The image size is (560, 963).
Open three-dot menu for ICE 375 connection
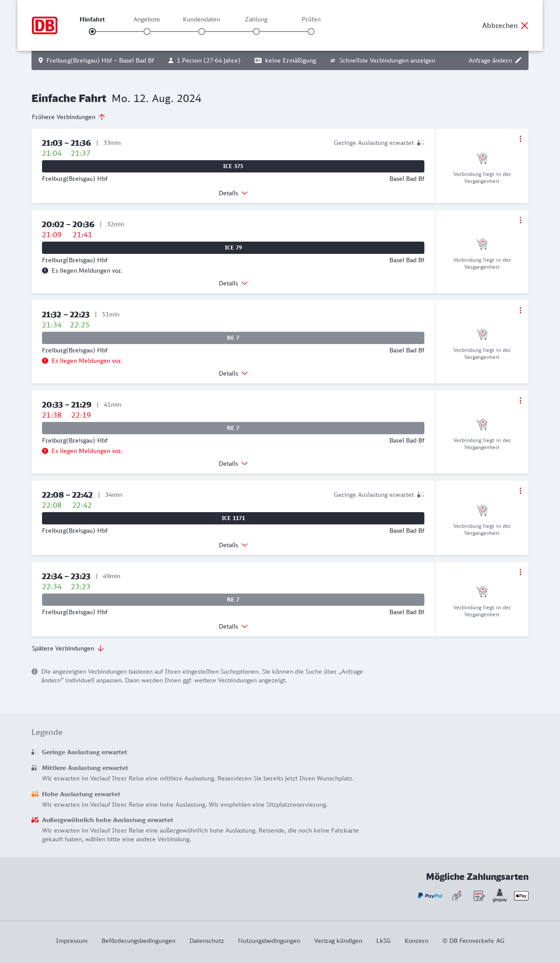pyautogui.click(x=520, y=139)
